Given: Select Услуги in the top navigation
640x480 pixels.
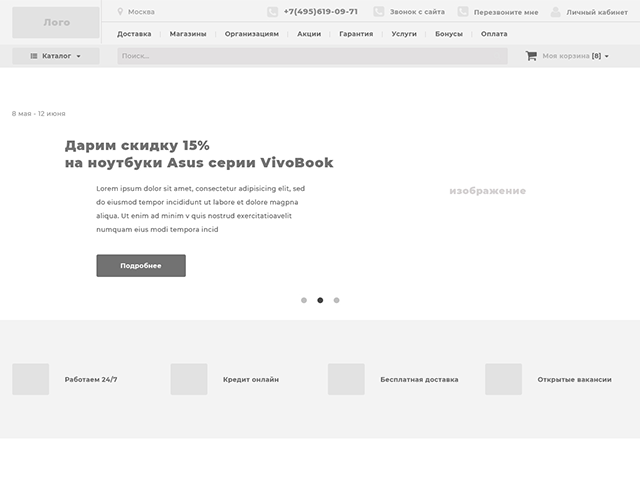Looking at the screenshot, I should click(404, 34).
